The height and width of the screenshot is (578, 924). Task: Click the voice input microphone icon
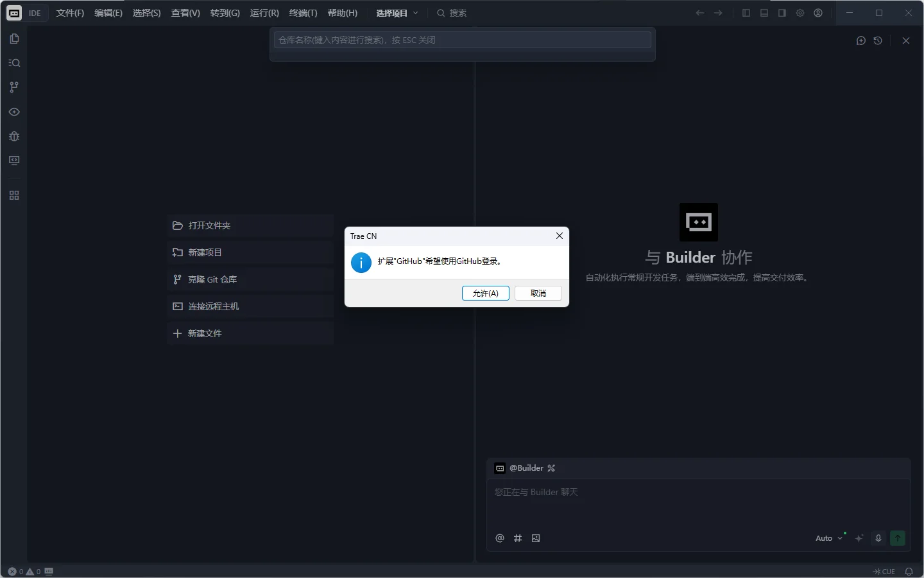click(x=878, y=538)
